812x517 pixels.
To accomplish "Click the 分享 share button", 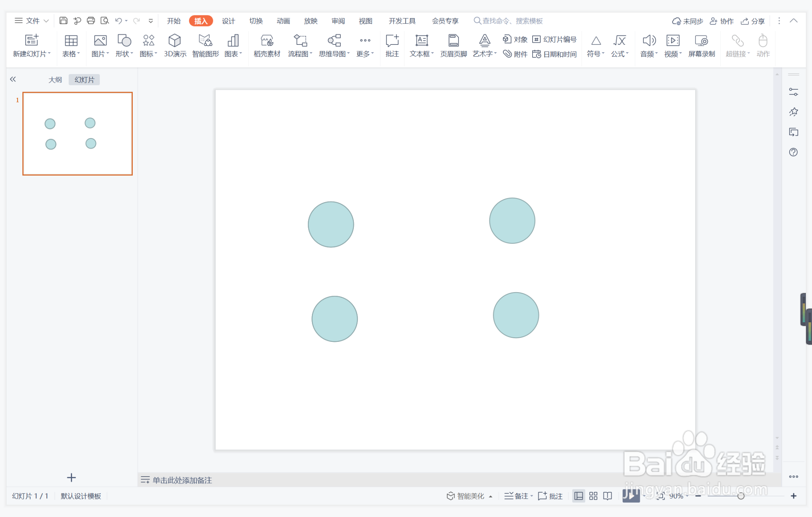I will [x=753, y=21].
